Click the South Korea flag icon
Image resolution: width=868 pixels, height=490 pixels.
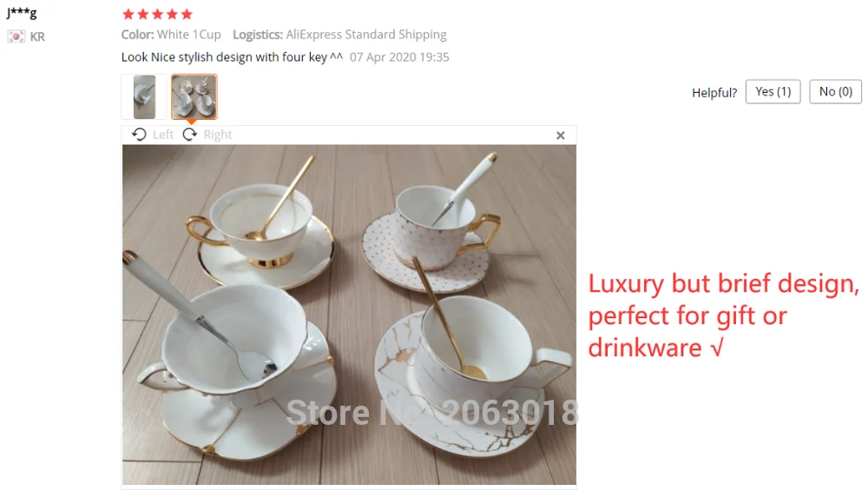pyautogui.click(x=16, y=36)
